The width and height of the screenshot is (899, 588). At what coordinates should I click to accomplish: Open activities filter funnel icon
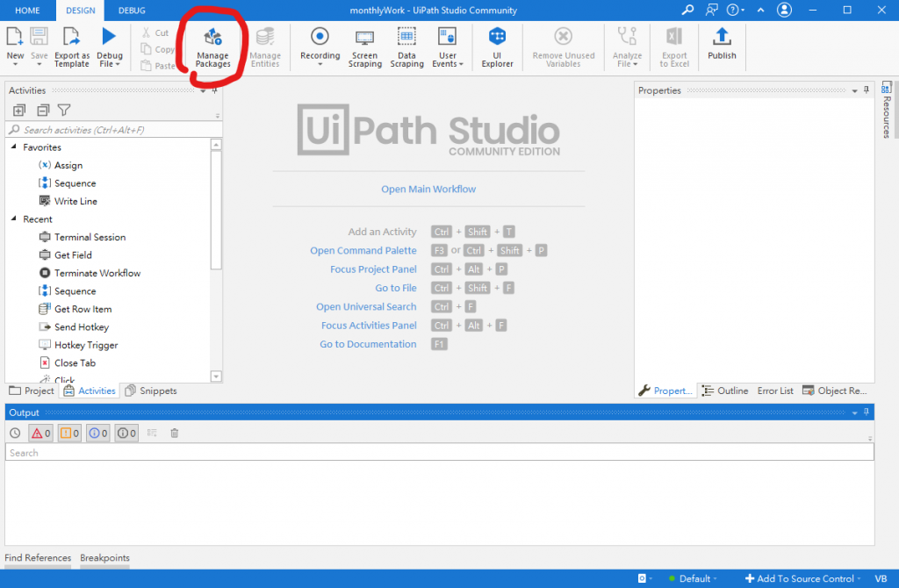64,110
